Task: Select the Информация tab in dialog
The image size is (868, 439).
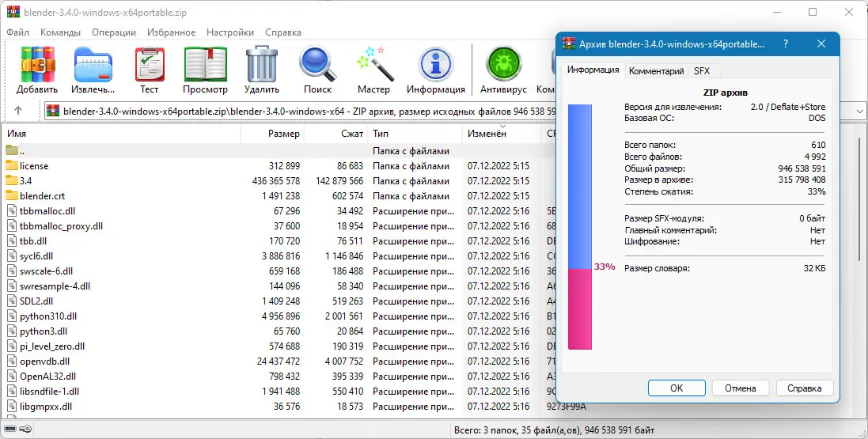Action: (x=593, y=70)
